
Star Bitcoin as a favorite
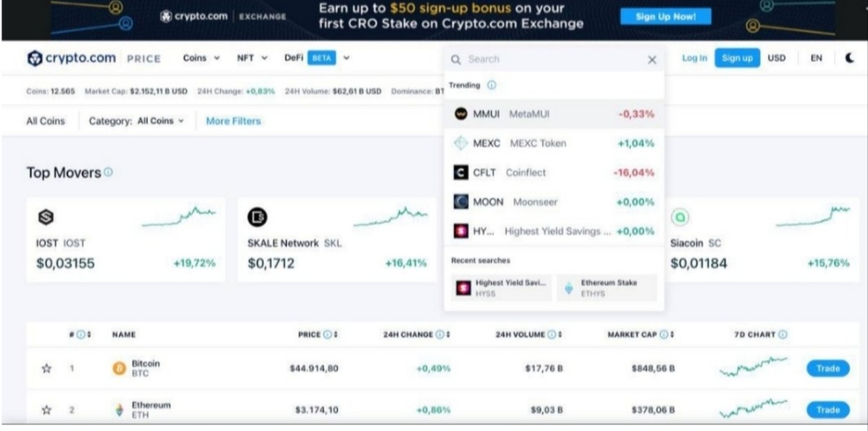(x=47, y=369)
